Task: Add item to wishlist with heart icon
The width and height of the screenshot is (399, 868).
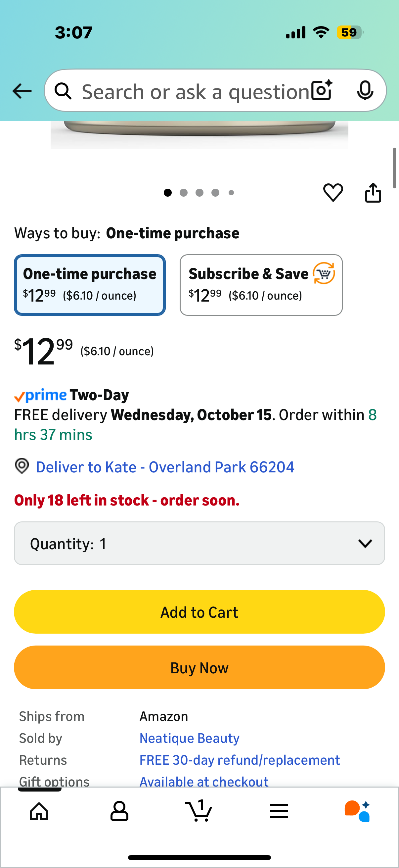Action: [333, 193]
